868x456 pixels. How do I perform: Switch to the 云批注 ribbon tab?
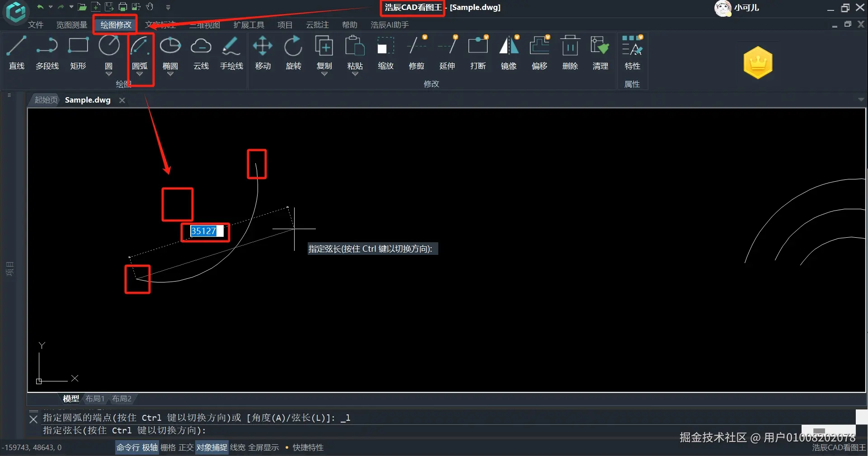click(317, 25)
